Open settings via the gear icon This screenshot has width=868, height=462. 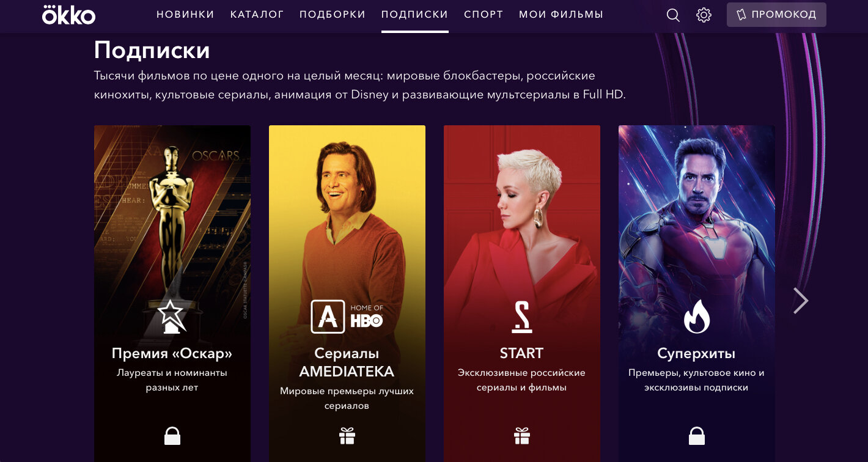(704, 15)
